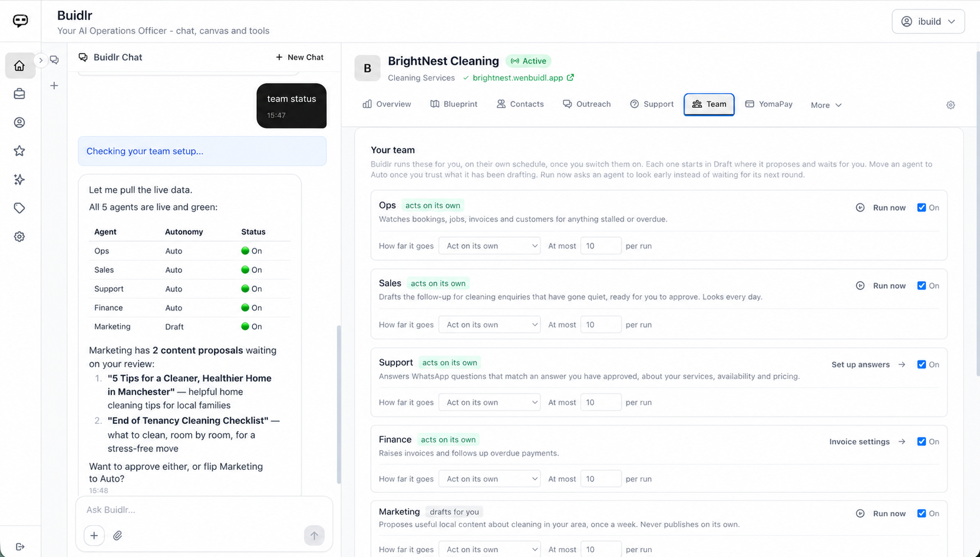Screen dimensions: 980x557
Task: Open the team settings gear icon
Action: click(x=951, y=105)
